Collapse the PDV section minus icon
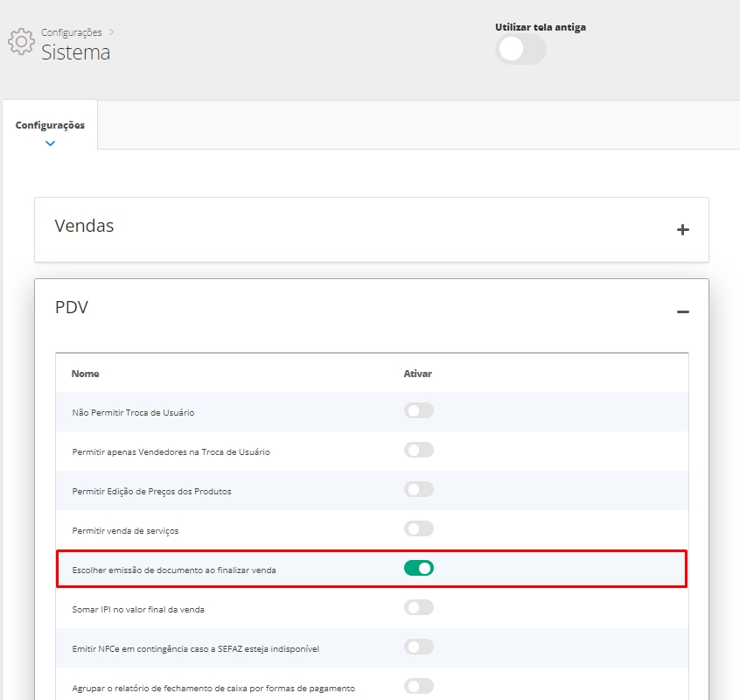This screenshot has width=740, height=700. (682, 311)
